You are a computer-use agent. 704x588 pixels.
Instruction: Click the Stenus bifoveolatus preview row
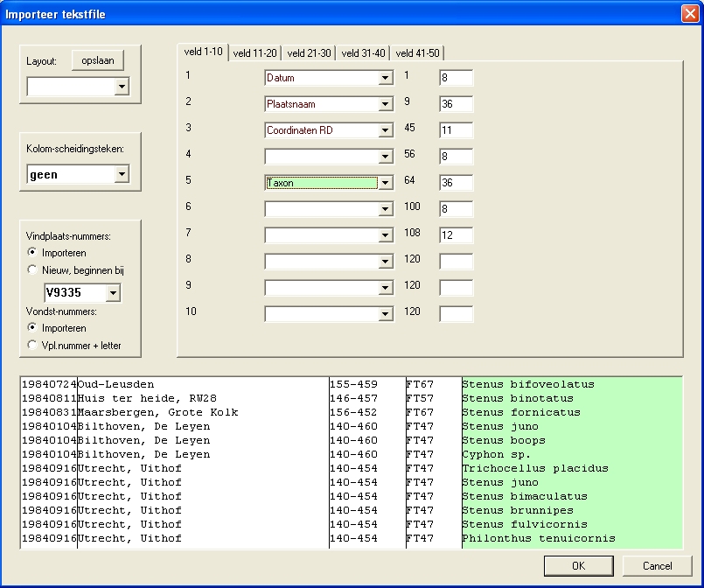coord(527,384)
